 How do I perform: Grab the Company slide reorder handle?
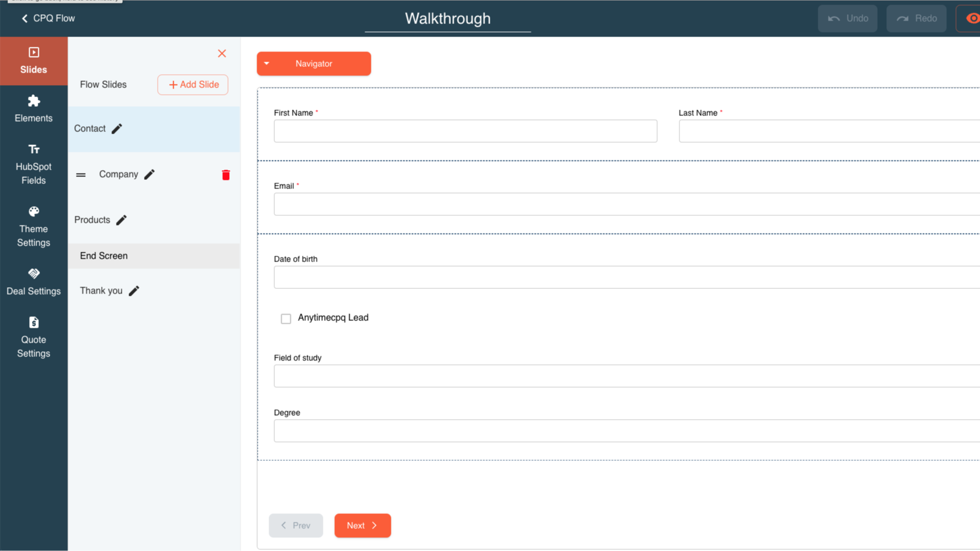click(x=81, y=175)
